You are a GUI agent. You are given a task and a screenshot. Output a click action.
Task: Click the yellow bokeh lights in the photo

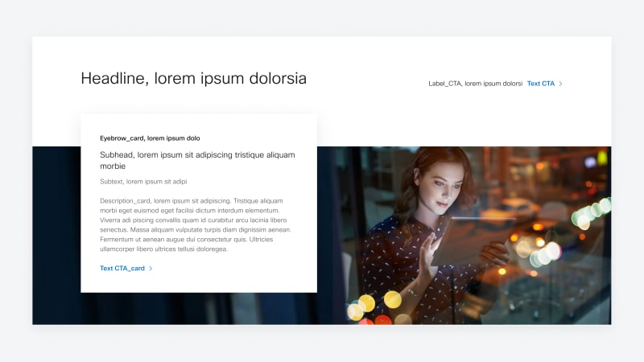pos(372,305)
